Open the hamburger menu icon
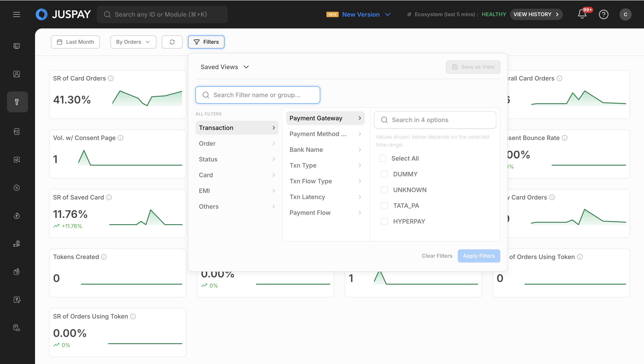This screenshot has height=364, width=644. [16, 14]
